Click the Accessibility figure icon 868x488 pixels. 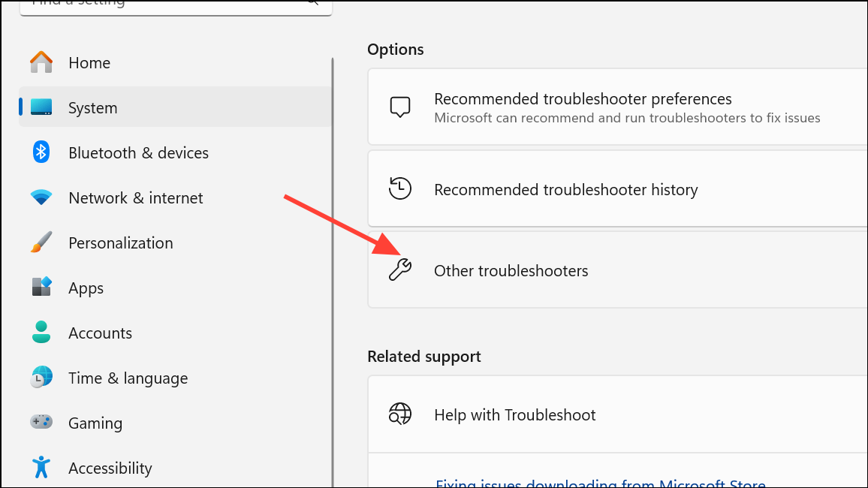click(x=41, y=468)
